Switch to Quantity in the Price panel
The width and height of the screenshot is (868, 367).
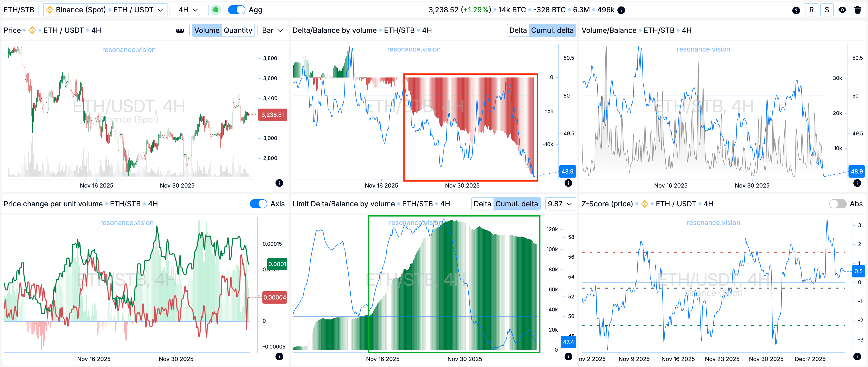coord(238,30)
